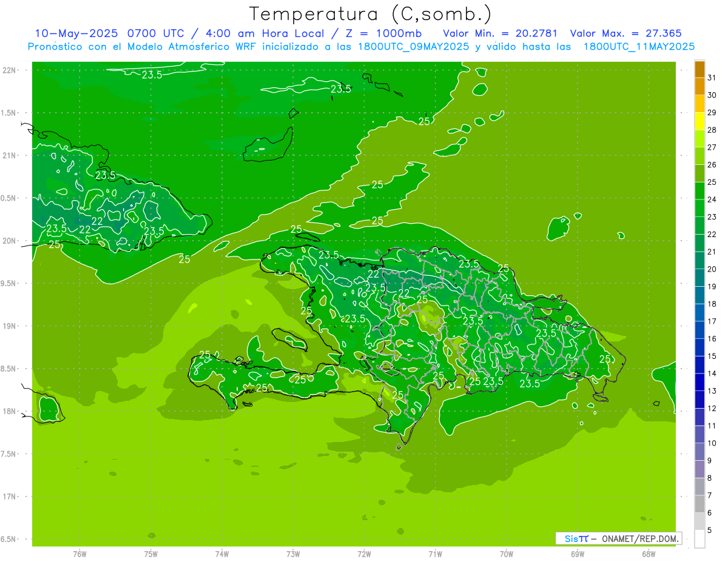This screenshot has width=728, height=562.
Task: Click the 1.5N latitude label
Action: pyautogui.click(x=10, y=113)
